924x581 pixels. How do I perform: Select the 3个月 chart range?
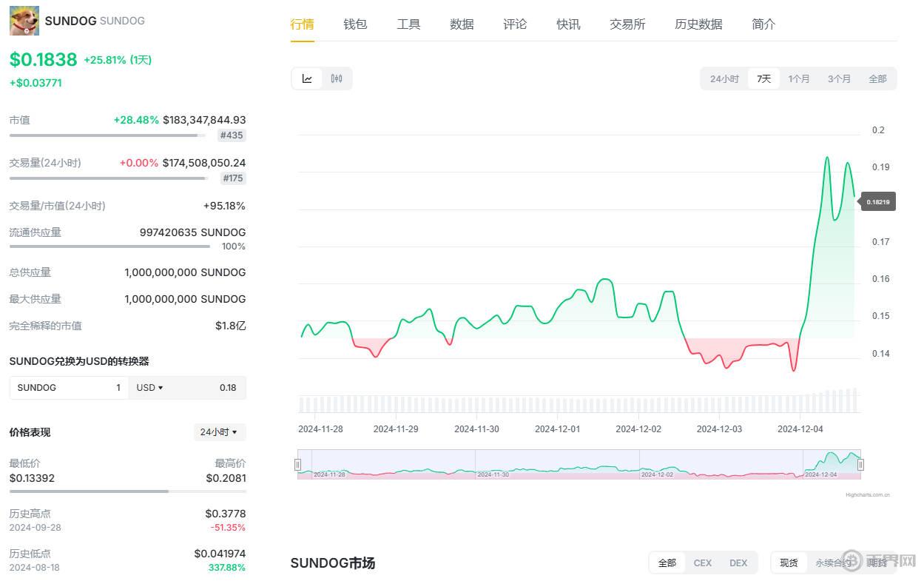tap(839, 78)
